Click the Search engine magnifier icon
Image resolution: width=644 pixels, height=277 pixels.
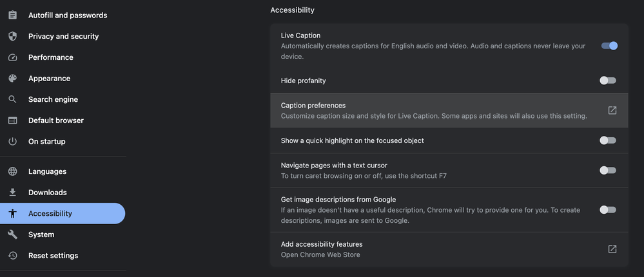click(x=13, y=99)
